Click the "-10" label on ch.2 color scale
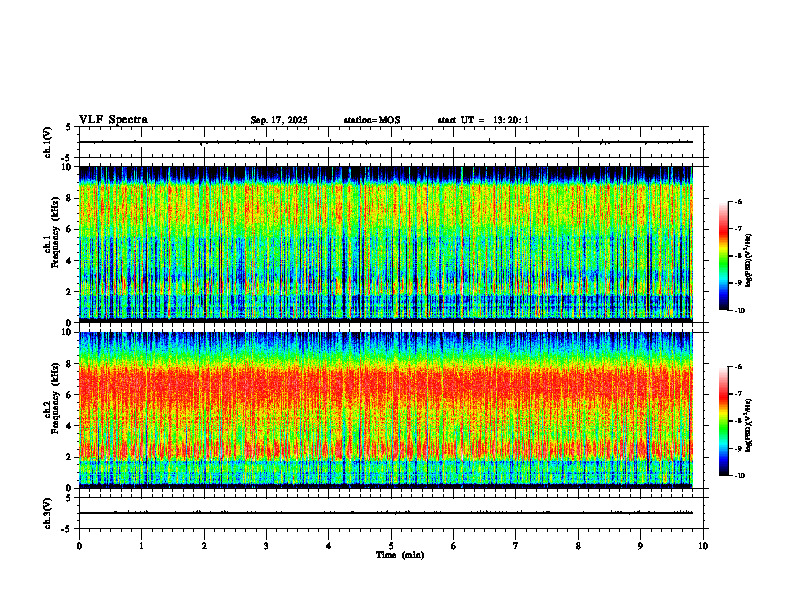Screen dimensions: 792x612 (740, 475)
